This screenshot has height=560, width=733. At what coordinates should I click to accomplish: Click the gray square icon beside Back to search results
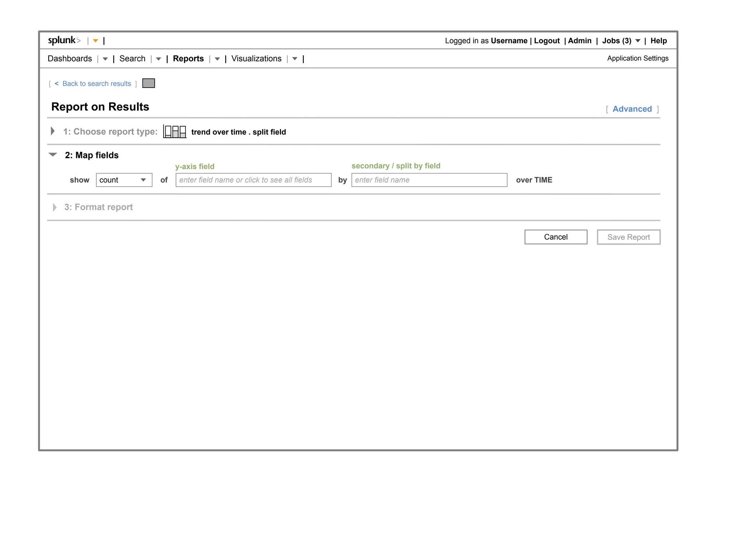pyautogui.click(x=149, y=83)
